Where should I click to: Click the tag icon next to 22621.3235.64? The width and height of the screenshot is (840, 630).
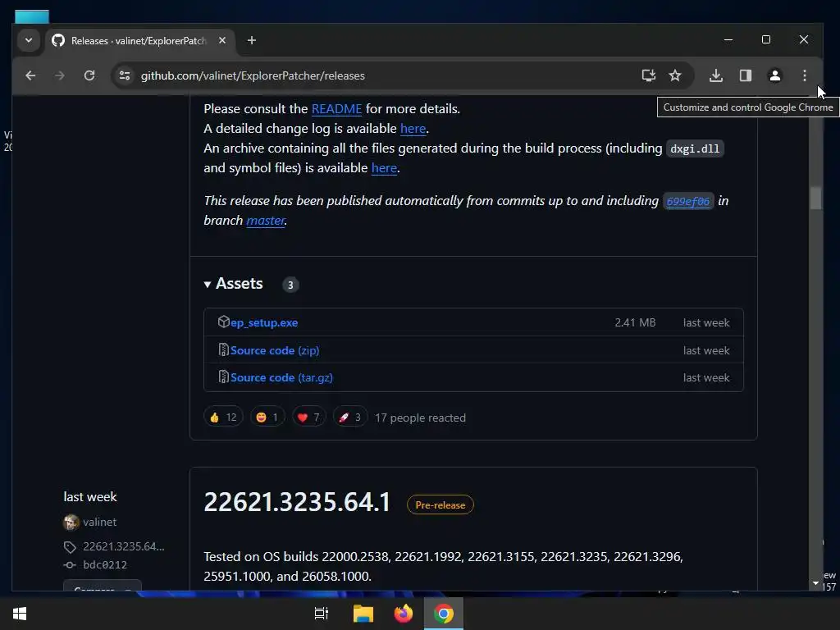point(70,547)
